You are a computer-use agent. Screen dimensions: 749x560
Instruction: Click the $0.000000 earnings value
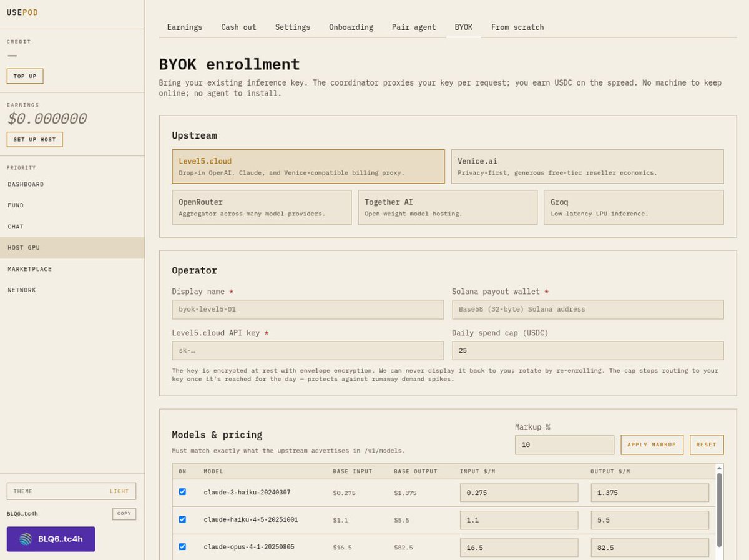point(47,119)
